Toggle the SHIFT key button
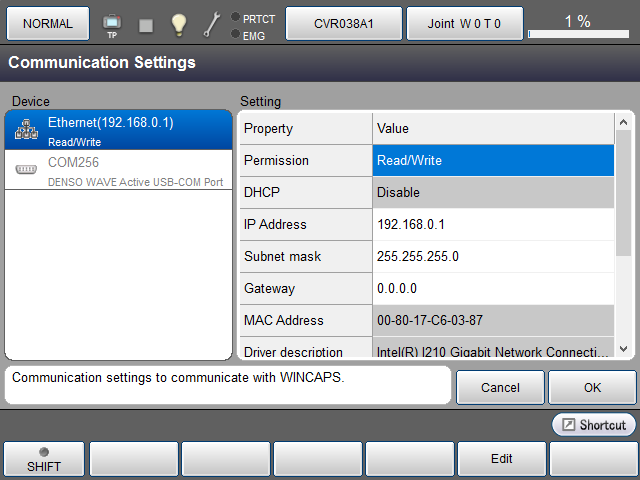640x480 pixels. pos(43,459)
